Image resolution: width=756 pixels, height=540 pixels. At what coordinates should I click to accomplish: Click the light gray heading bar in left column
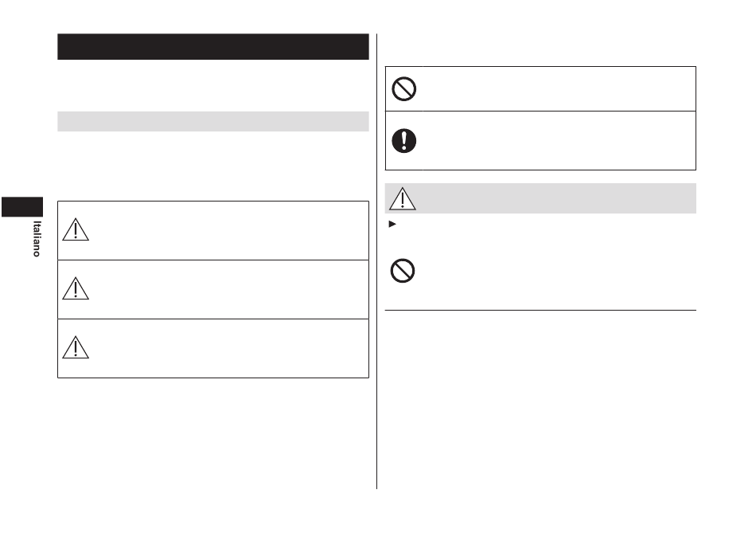point(213,122)
